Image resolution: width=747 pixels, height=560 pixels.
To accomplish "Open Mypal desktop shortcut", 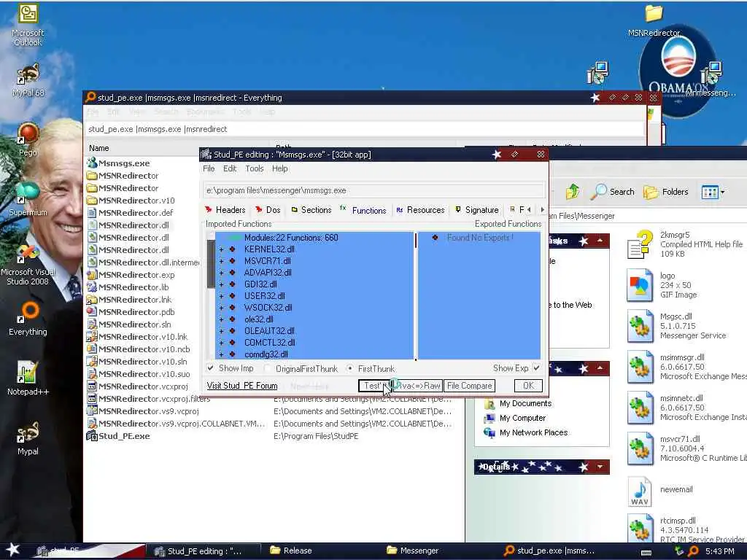I will [x=28, y=438].
